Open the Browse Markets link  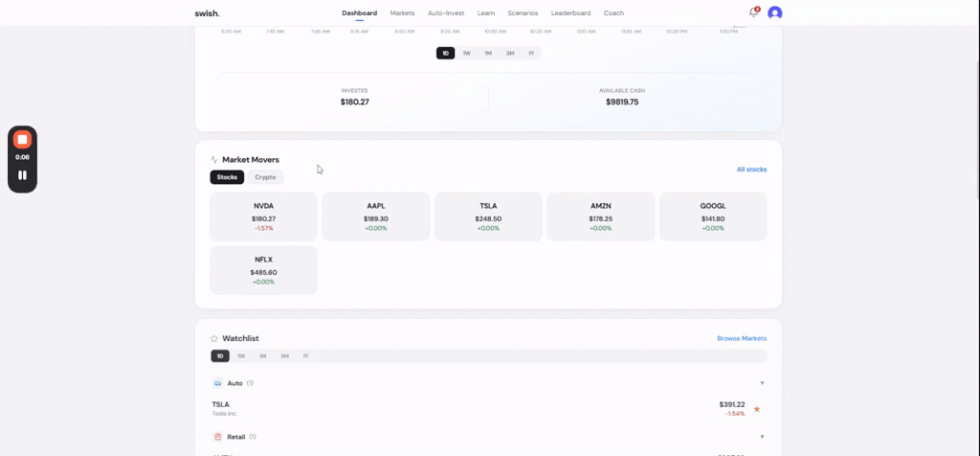pos(742,338)
